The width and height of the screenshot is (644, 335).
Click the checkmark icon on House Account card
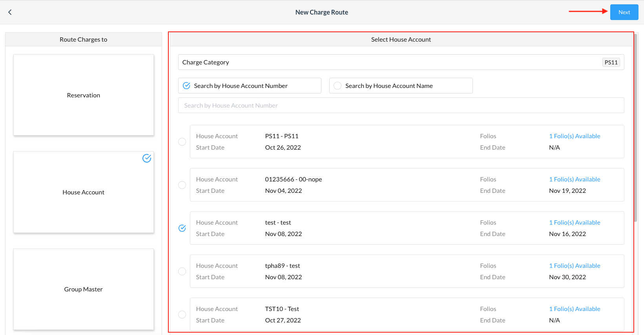click(x=147, y=158)
